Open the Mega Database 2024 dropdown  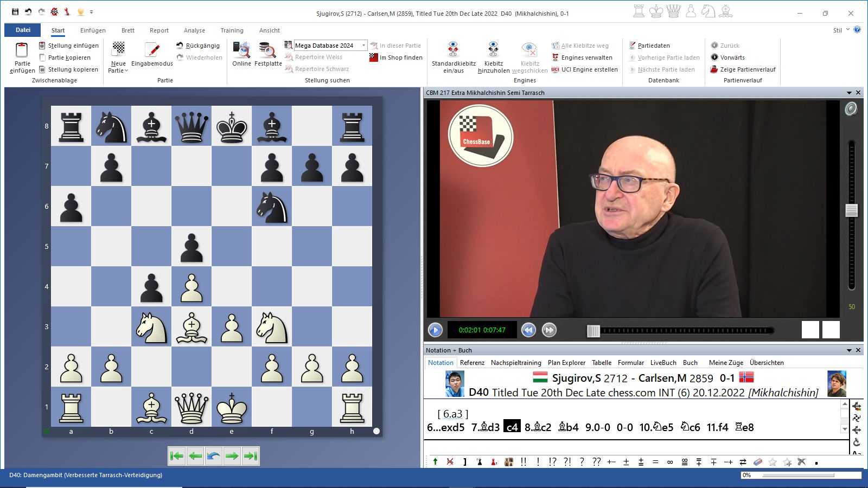(363, 46)
